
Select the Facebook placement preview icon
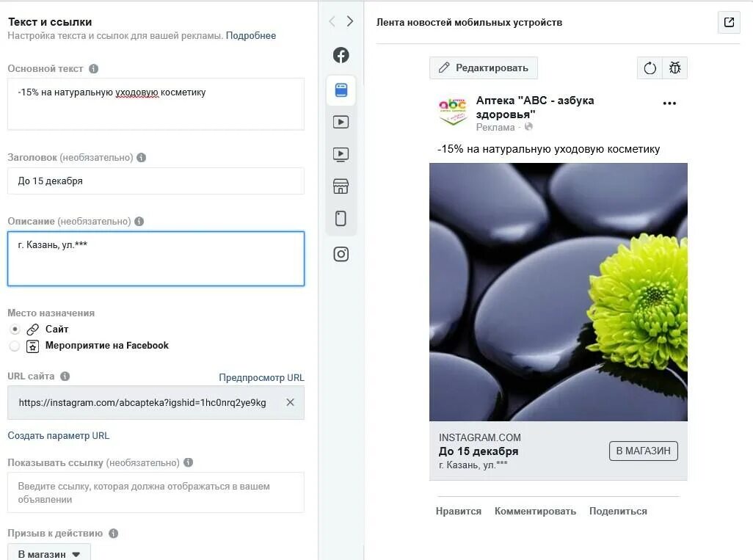pos(340,54)
